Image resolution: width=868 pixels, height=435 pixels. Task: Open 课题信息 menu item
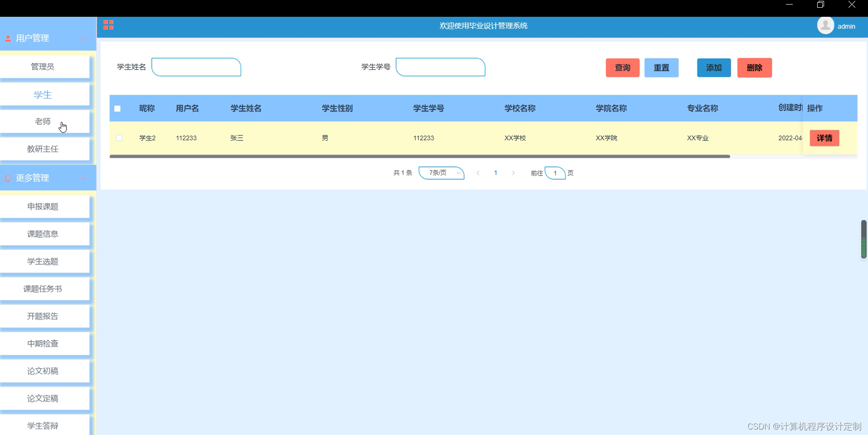[45, 234]
